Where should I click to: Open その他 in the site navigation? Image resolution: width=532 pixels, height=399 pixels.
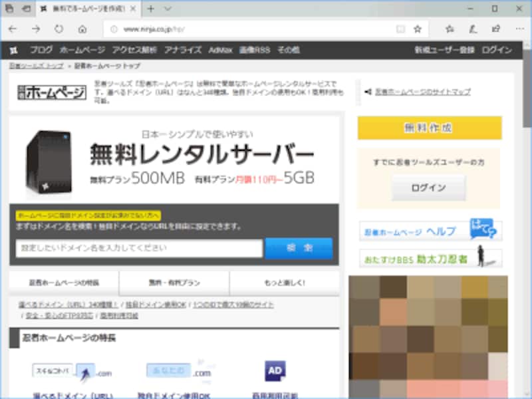pos(289,51)
